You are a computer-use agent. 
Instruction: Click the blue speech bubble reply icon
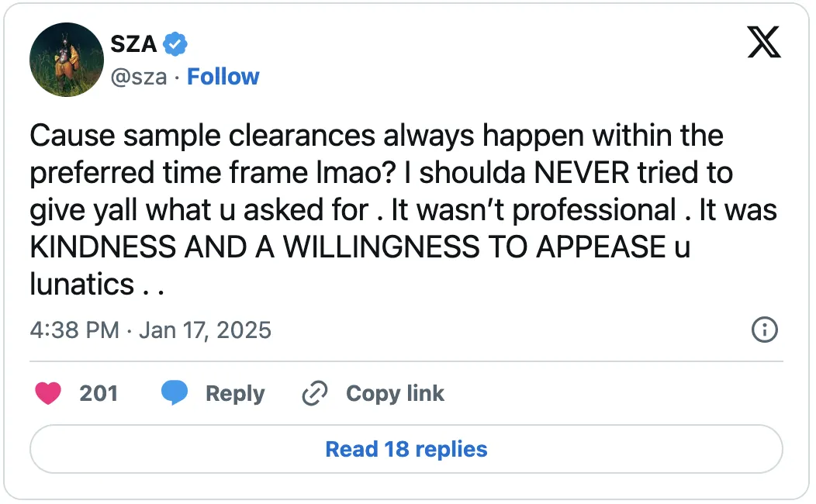point(175,394)
